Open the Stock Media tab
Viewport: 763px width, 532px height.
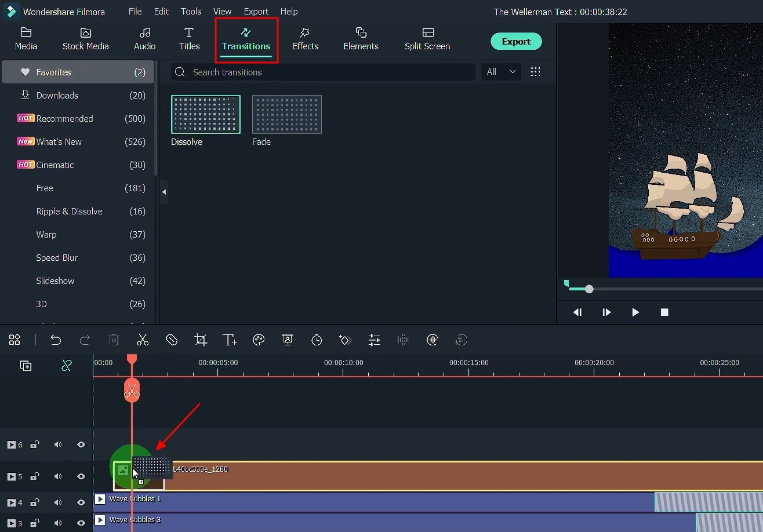click(x=85, y=39)
